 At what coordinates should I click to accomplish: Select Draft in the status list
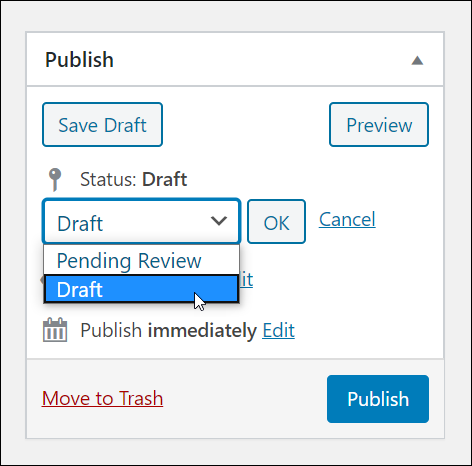(141, 289)
